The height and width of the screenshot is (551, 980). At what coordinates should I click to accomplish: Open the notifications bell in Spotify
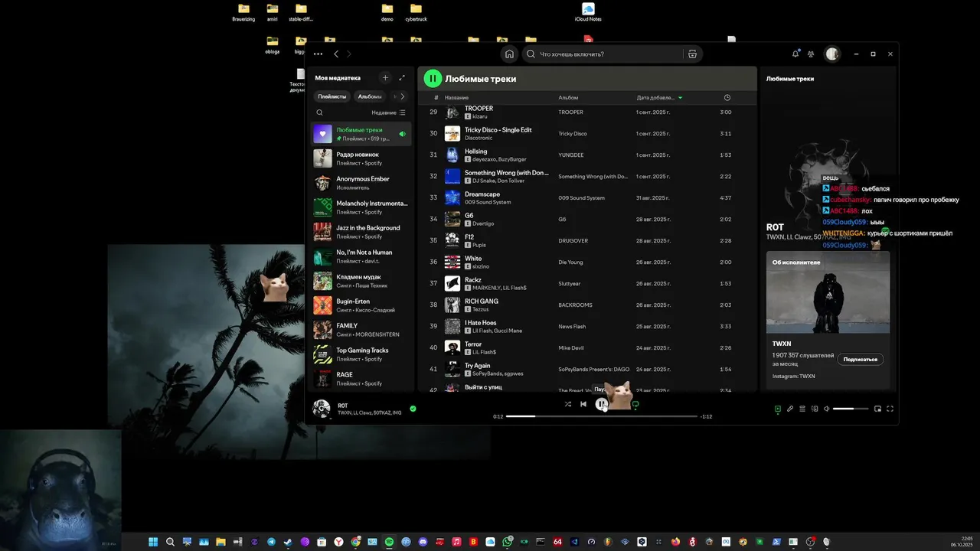(x=795, y=54)
